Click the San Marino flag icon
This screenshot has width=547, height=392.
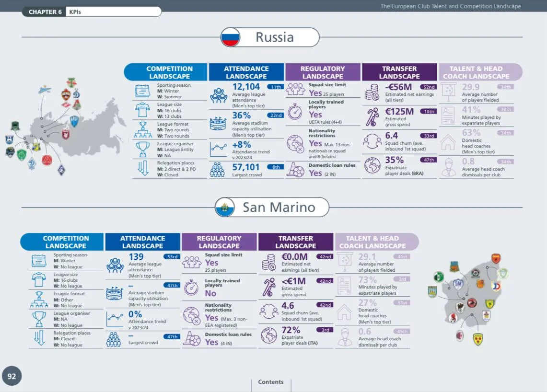pos(224,207)
